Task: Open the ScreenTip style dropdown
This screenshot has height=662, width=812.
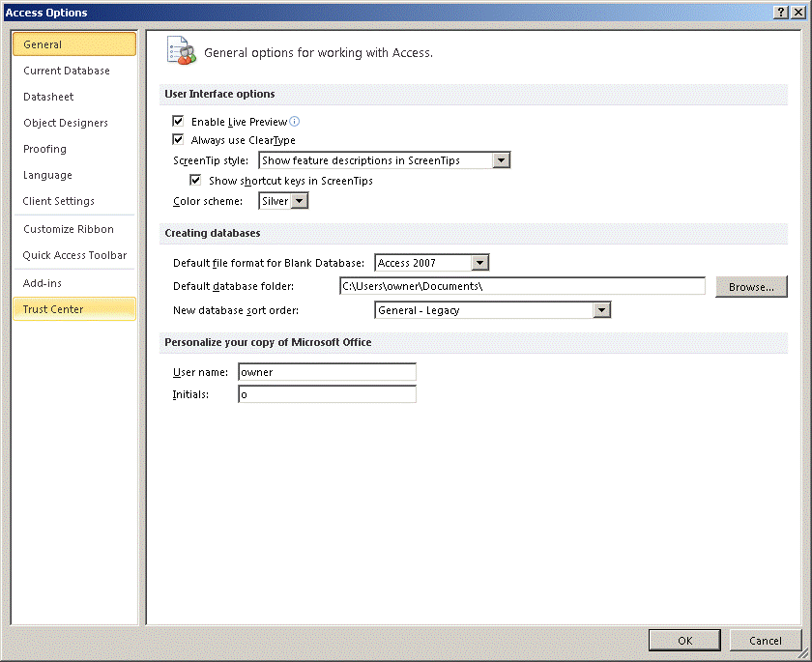Action: coord(501,160)
